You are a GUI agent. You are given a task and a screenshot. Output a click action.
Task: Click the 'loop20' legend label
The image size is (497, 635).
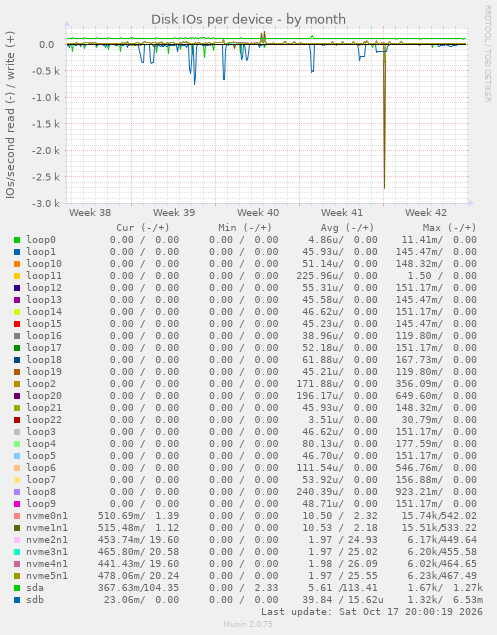(44, 396)
